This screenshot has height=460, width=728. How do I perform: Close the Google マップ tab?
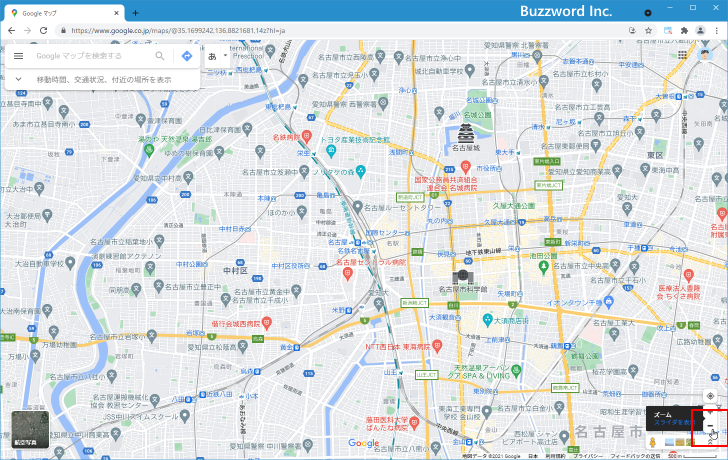pos(117,13)
